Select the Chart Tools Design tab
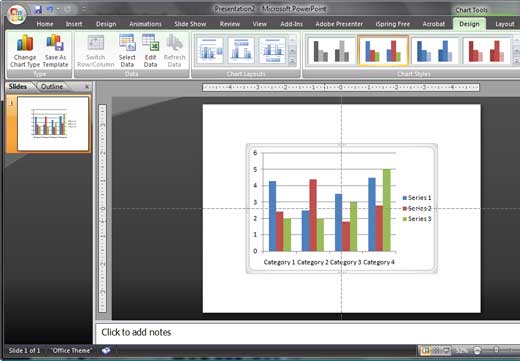Image resolution: width=520 pixels, height=361 pixels. [x=469, y=24]
